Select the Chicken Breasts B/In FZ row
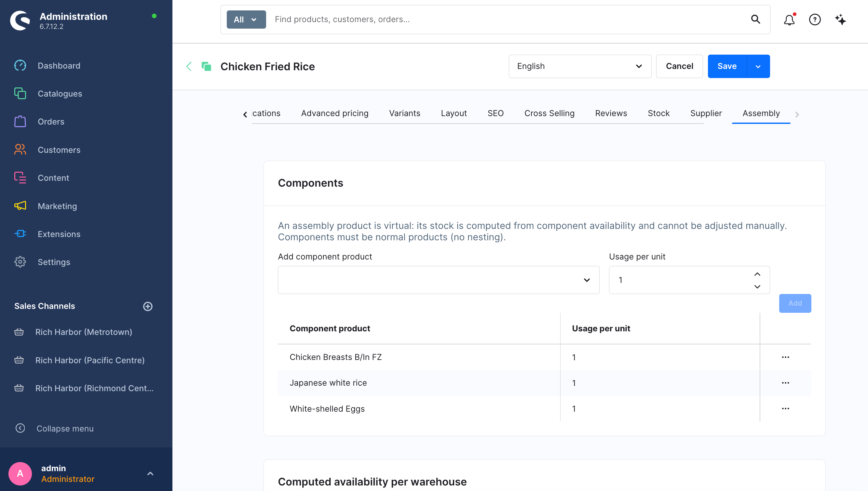The image size is (868, 491). coord(544,357)
